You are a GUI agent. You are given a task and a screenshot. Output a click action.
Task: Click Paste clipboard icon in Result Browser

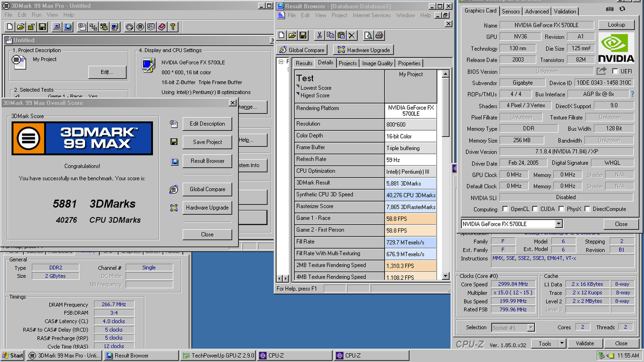coord(341,35)
